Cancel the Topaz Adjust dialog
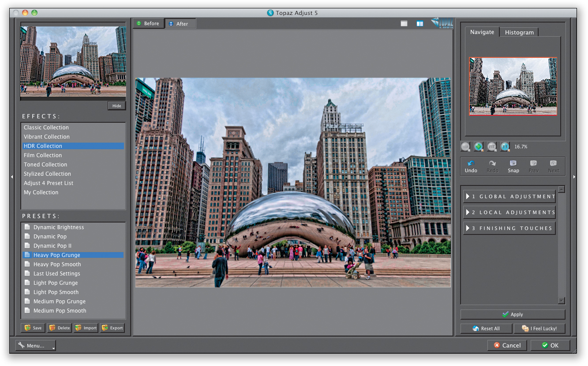This screenshot has width=588, height=366. tap(507, 345)
